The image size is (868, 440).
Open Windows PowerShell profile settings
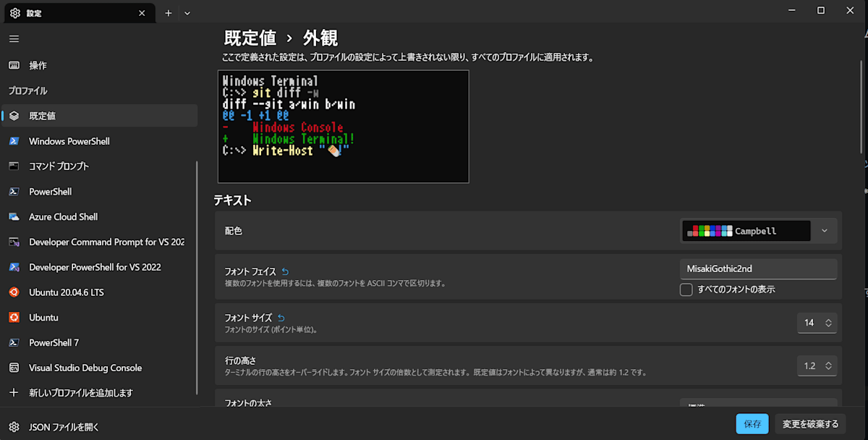[100, 141]
